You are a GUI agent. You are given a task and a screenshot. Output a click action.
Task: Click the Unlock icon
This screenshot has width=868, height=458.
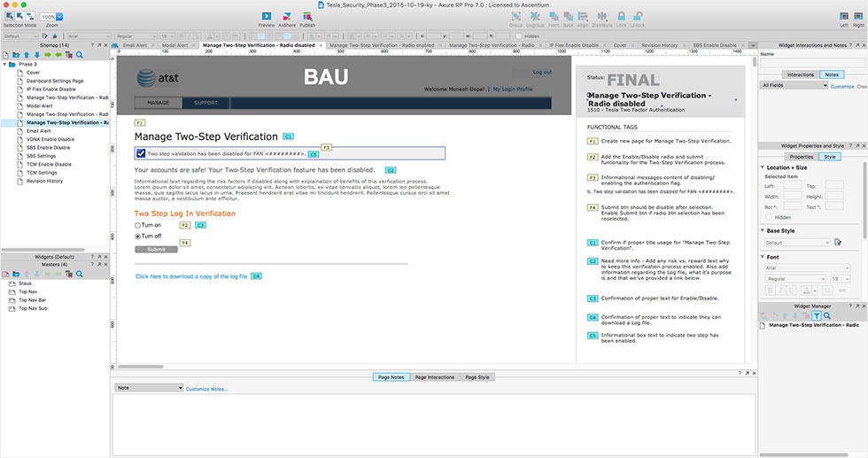click(638, 17)
